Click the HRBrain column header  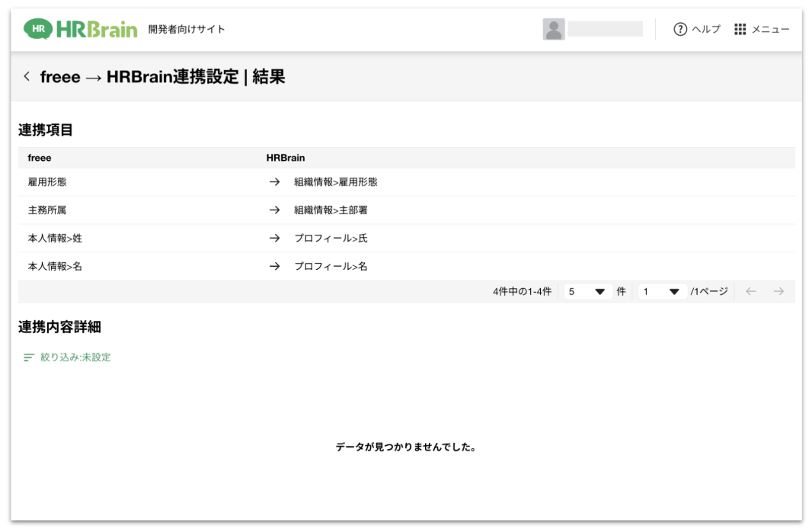coord(285,158)
